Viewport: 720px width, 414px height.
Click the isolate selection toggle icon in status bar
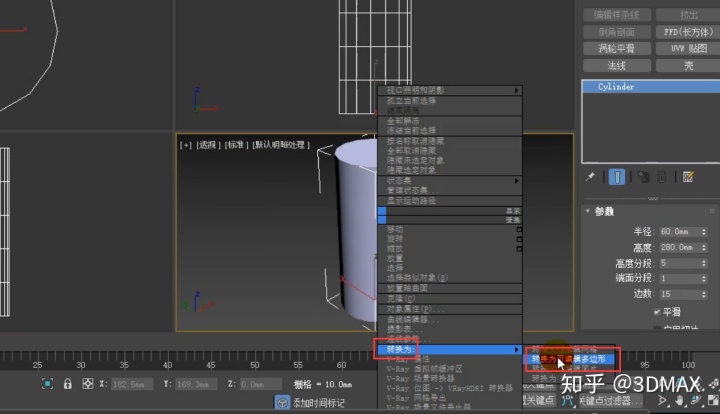click(47, 384)
